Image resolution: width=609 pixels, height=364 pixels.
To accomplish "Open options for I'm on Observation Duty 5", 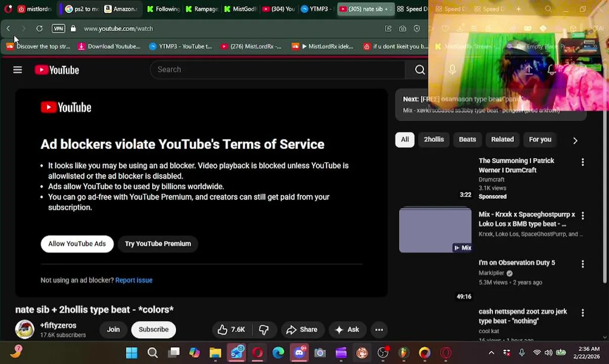I will 583,264.
